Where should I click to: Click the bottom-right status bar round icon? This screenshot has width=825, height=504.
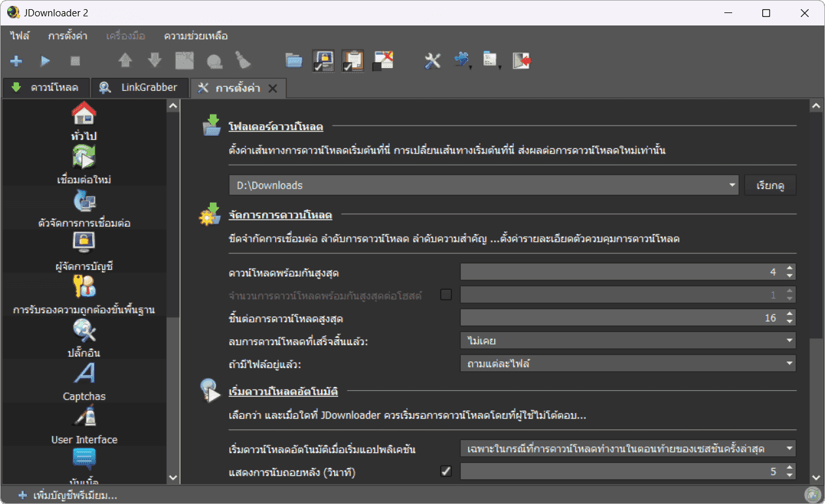pyautogui.click(x=813, y=496)
